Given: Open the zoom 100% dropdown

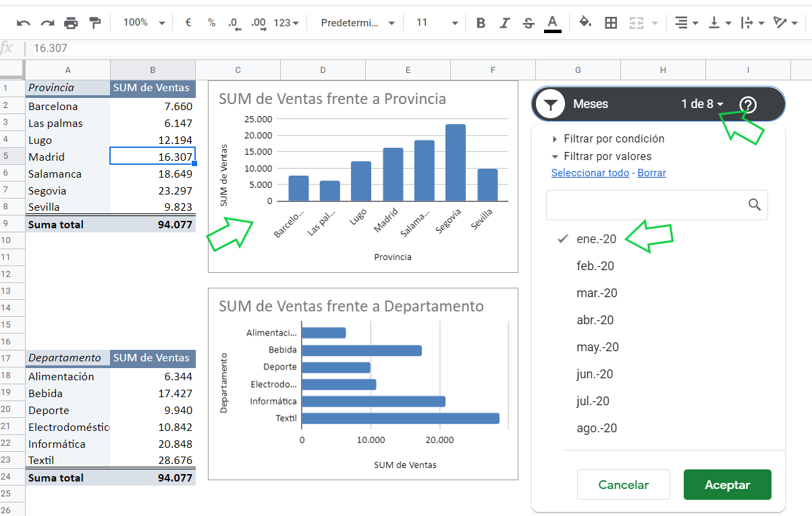Looking at the screenshot, I should (144, 23).
